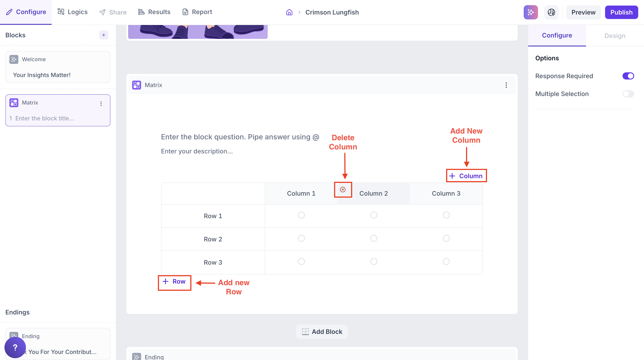
Task: Open sidebar Matrix block kebab menu
Action: tap(101, 104)
